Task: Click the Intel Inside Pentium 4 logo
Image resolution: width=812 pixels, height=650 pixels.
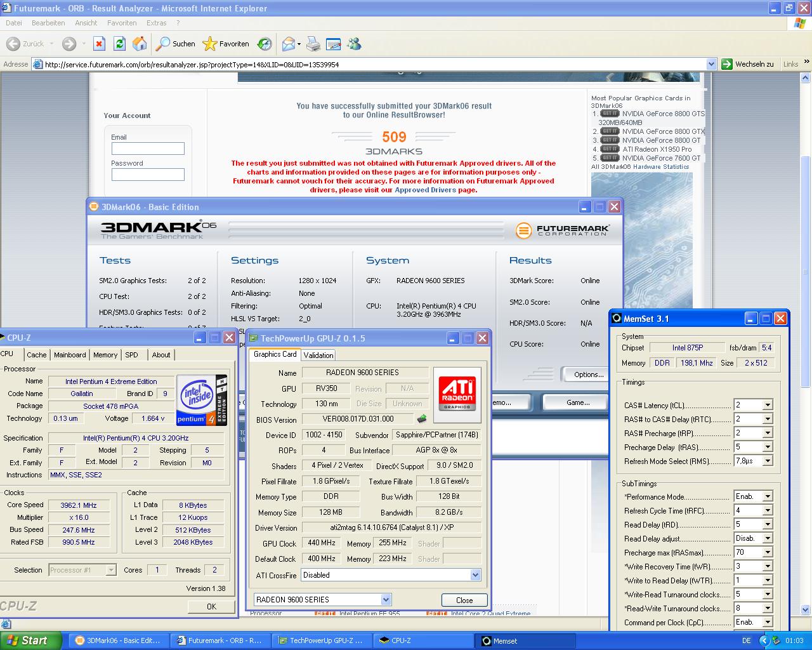Action: (202, 400)
